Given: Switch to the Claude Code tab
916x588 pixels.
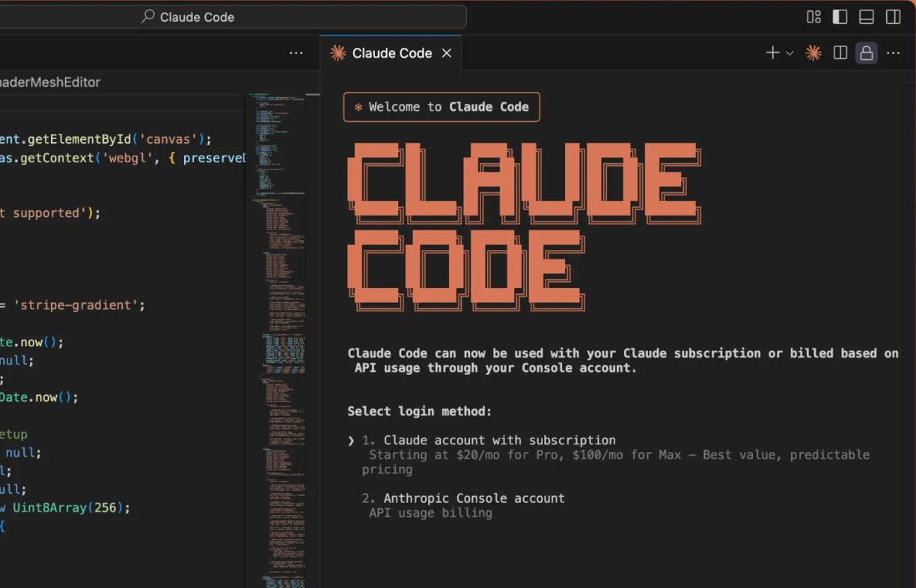Looking at the screenshot, I should 391,53.
